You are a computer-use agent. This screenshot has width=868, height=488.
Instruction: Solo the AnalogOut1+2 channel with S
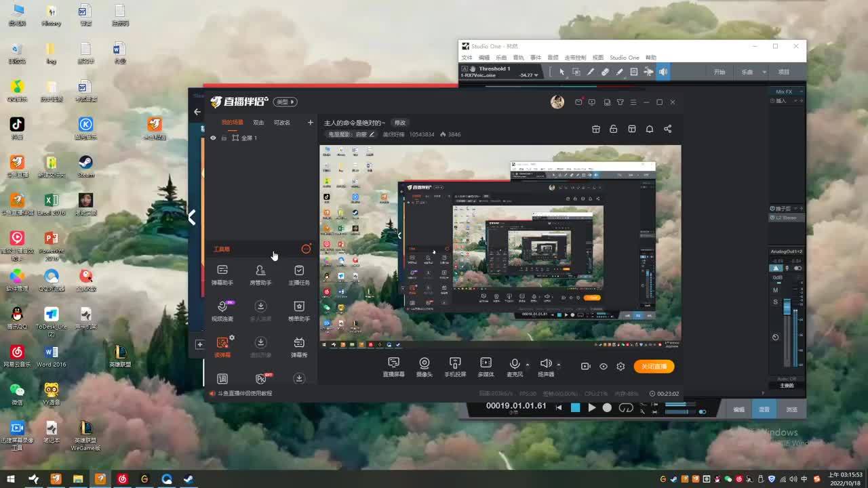click(x=776, y=302)
